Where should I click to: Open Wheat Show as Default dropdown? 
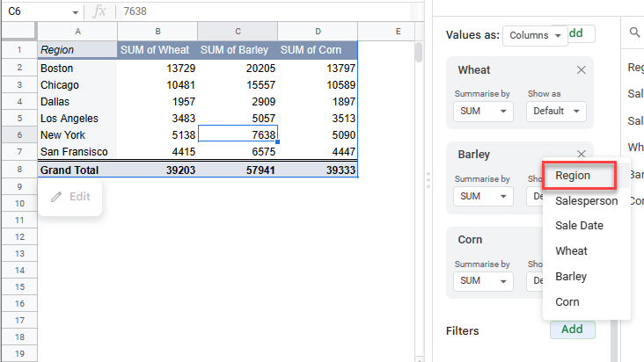pyautogui.click(x=555, y=112)
